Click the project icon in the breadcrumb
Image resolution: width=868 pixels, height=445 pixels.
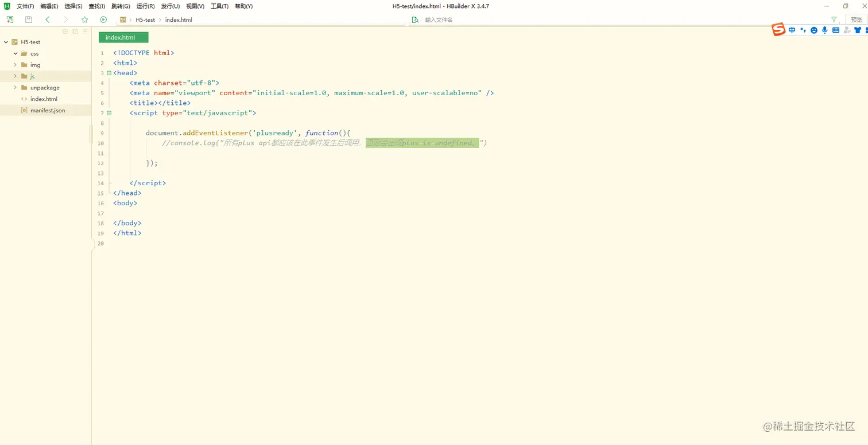coord(123,19)
